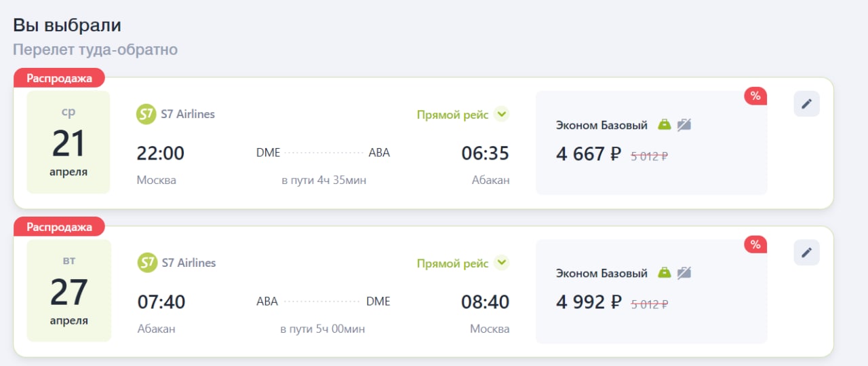Click percent discount badge on outbound fare
Screen dimensions: 868x366
pyautogui.click(x=755, y=96)
